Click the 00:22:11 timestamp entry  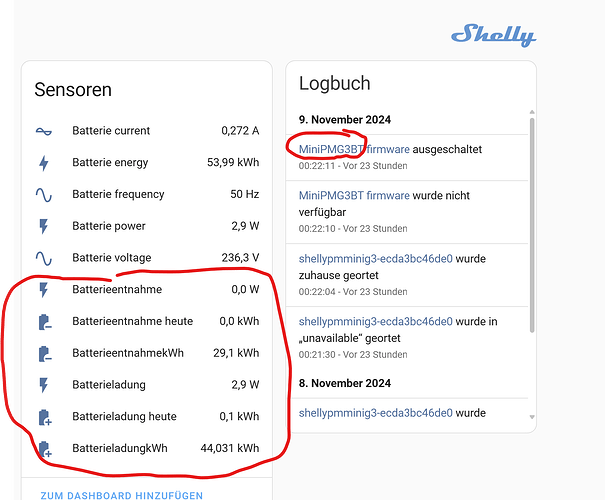pos(353,166)
